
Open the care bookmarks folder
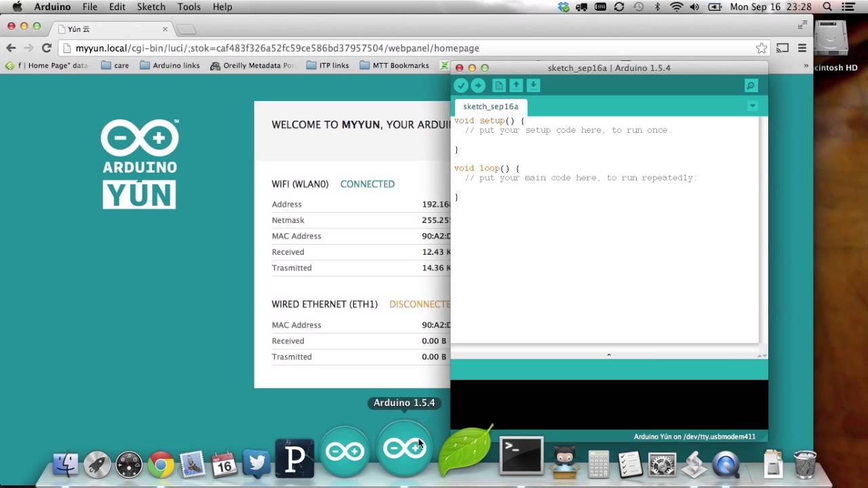tap(115, 66)
